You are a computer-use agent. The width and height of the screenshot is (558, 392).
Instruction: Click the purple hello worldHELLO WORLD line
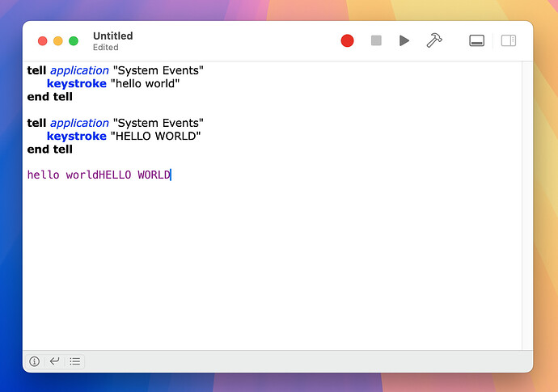click(x=99, y=175)
